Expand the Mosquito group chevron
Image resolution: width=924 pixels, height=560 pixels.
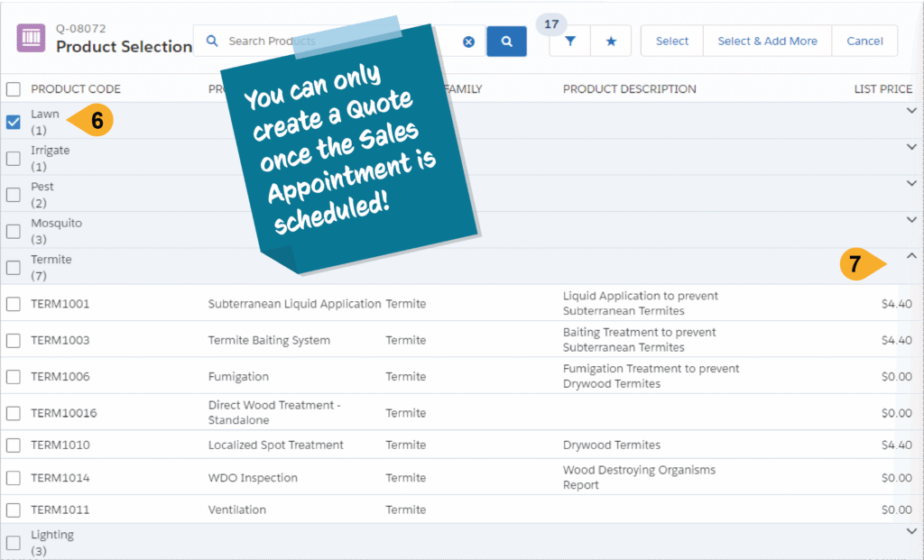coord(910,220)
